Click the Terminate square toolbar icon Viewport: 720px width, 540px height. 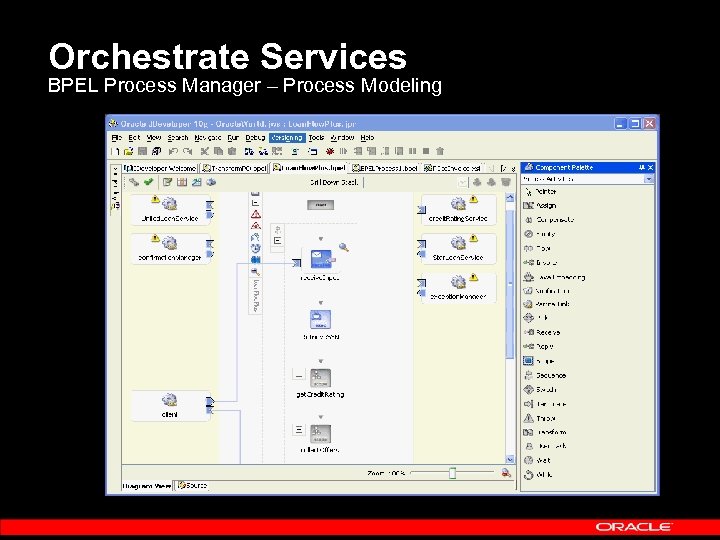pos(426,151)
